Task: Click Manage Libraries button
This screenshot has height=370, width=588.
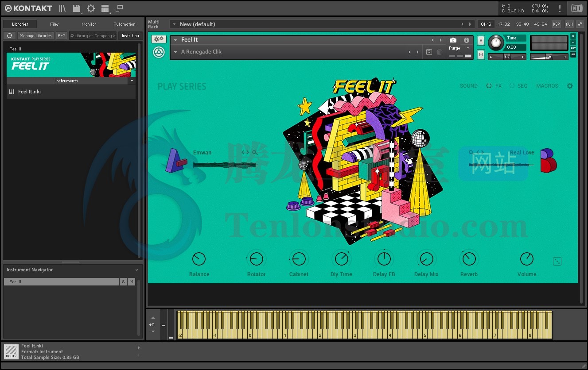Action: point(36,36)
